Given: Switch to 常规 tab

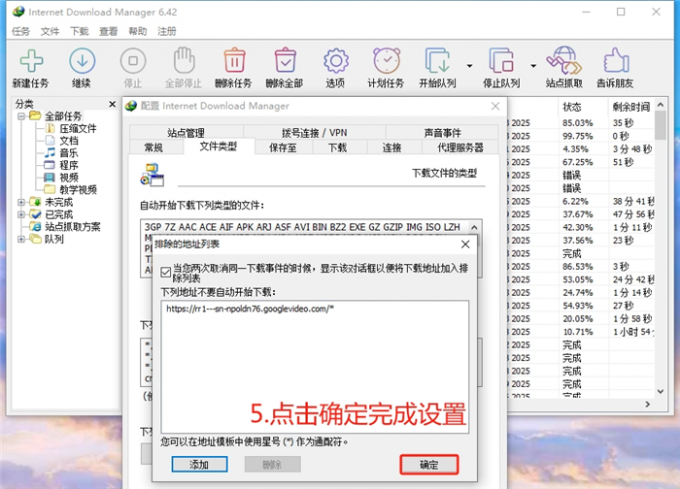Looking at the screenshot, I should [154, 147].
